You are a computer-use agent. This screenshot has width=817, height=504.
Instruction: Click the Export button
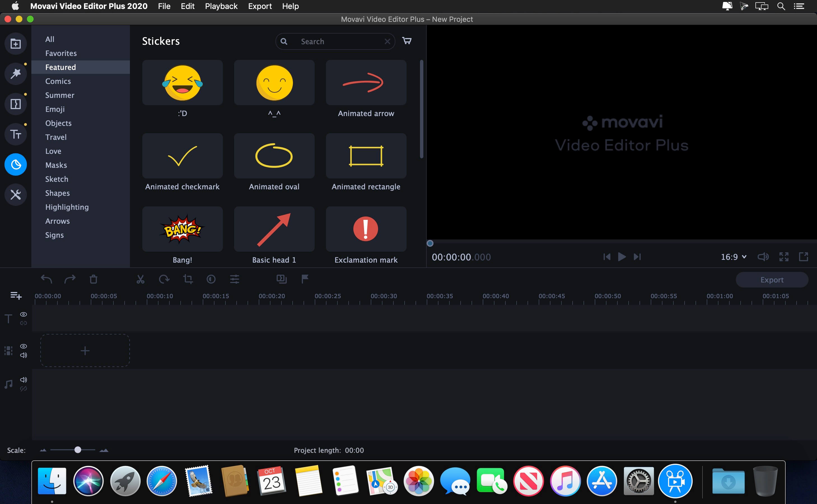point(771,279)
